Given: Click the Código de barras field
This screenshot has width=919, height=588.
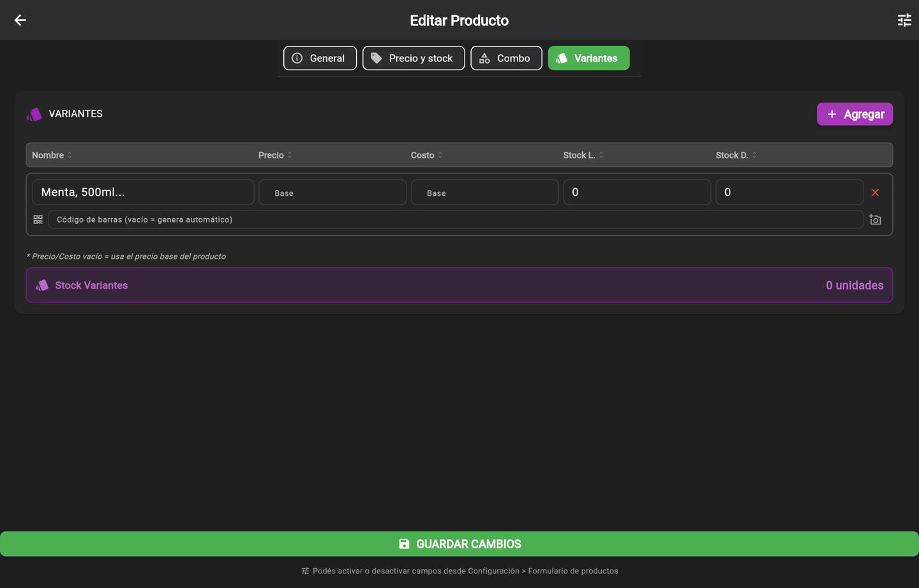Looking at the screenshot, I should tap(456, 219).
